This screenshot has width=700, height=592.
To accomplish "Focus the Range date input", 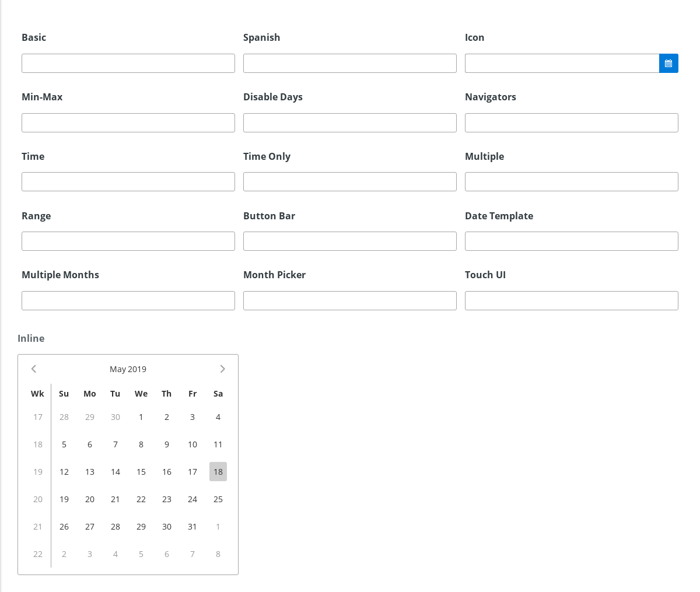I will [x=128, y=241].
